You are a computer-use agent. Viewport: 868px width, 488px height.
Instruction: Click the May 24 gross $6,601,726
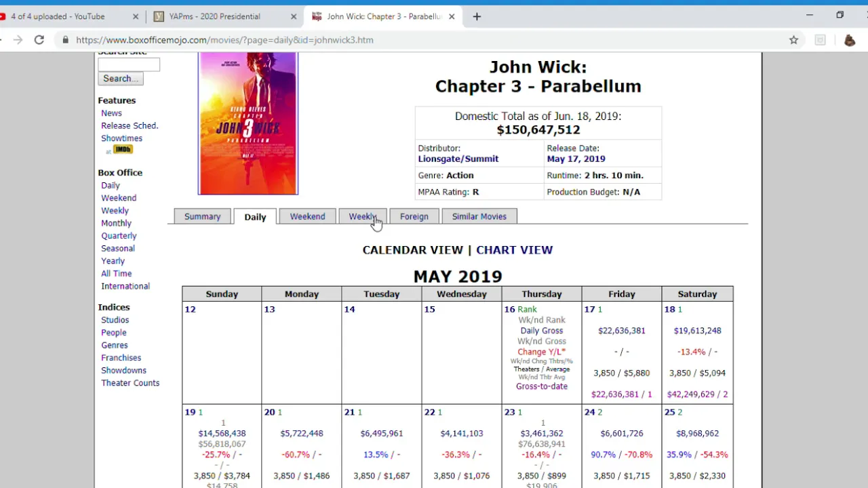[621, 433]
